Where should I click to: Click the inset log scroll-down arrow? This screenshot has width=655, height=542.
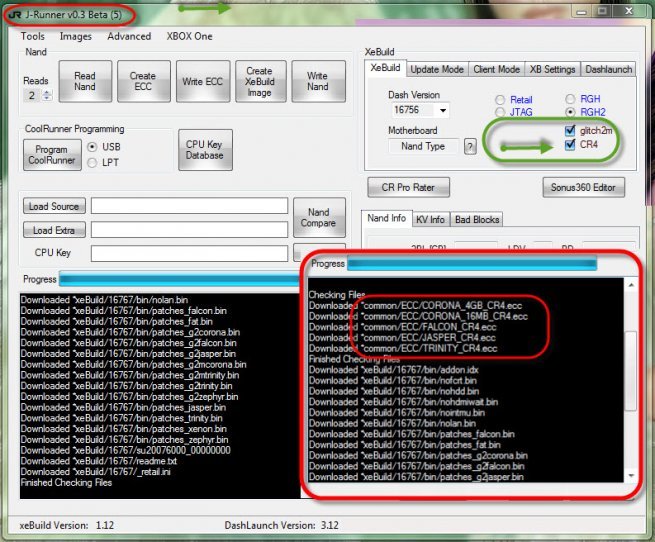tap(631, 476)
